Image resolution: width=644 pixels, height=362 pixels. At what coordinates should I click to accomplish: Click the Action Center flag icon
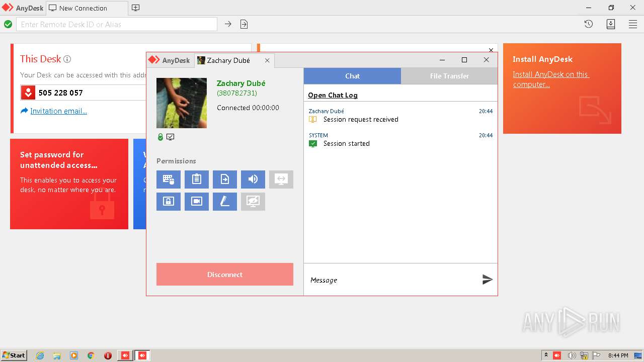click(596, 355)
